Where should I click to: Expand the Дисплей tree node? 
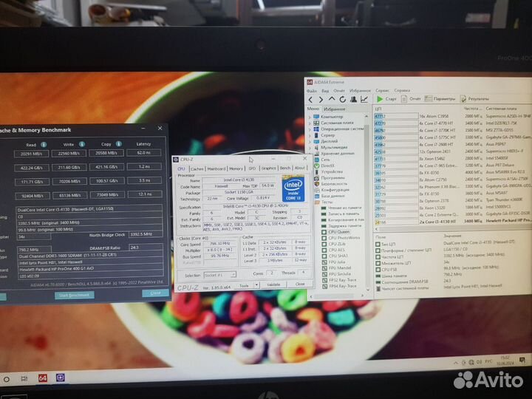click(310, 141)
